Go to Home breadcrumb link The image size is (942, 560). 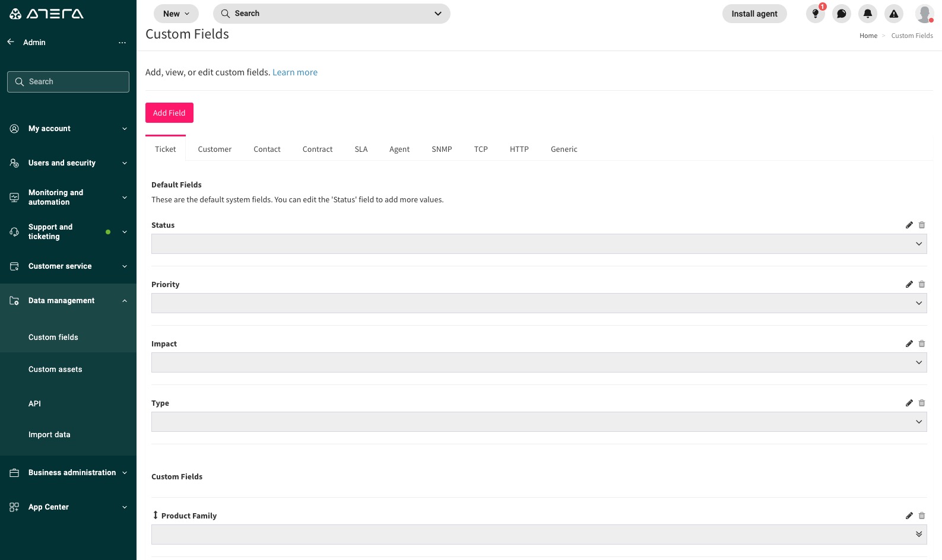click(x=868, y=36)
